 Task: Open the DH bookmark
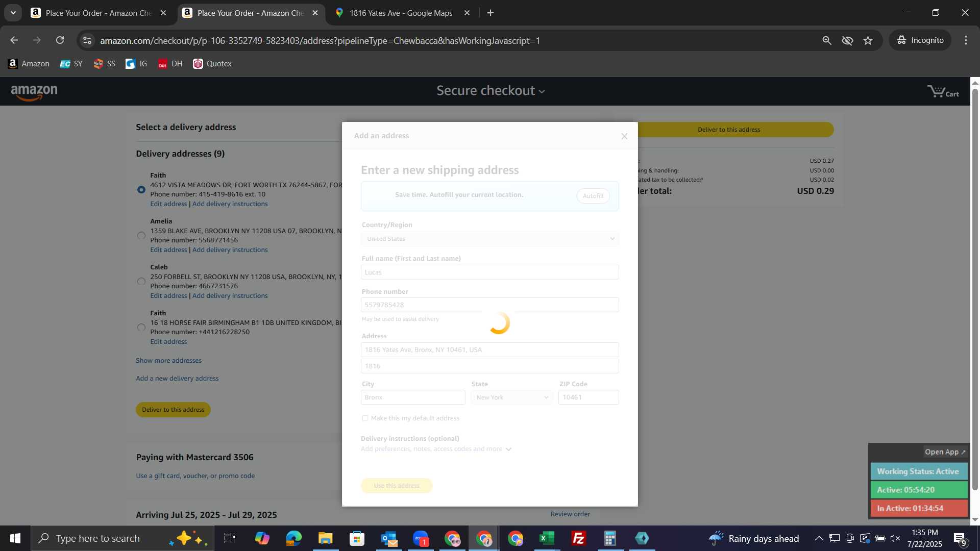point(170,64)
